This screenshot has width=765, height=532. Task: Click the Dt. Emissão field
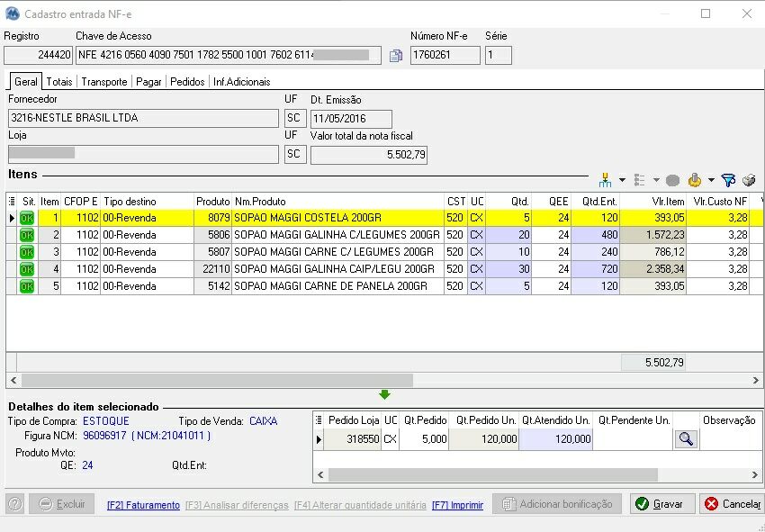click(x=351, y=119)
